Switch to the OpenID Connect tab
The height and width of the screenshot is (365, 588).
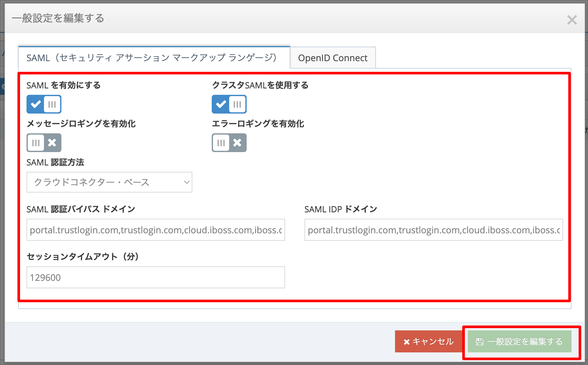tap(333, 58)
